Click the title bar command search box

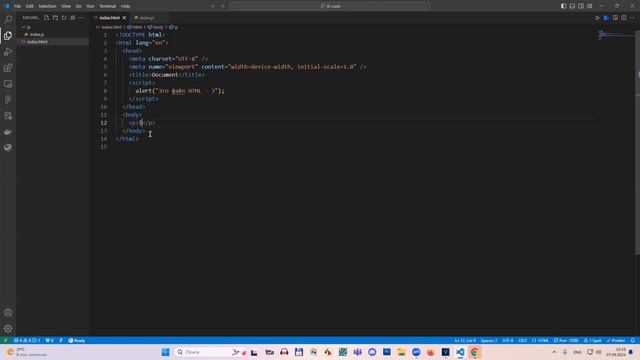click(330, 6)
